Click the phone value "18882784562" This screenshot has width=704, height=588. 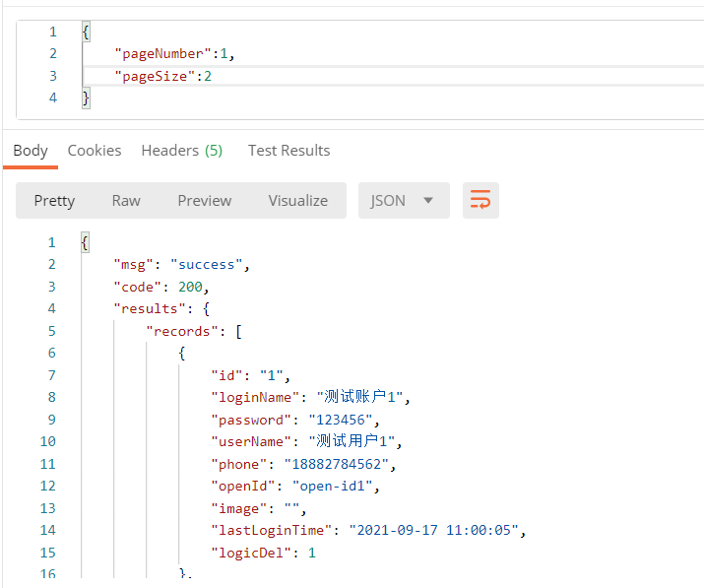[x=337, y=464]
